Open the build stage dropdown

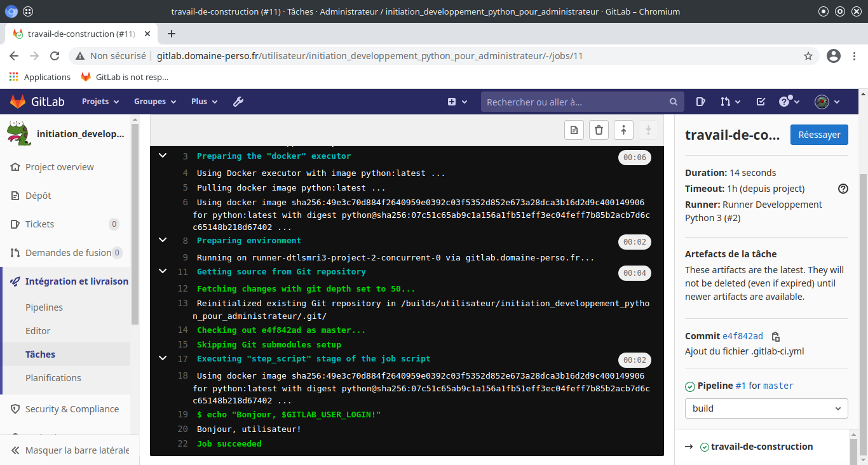766,408
